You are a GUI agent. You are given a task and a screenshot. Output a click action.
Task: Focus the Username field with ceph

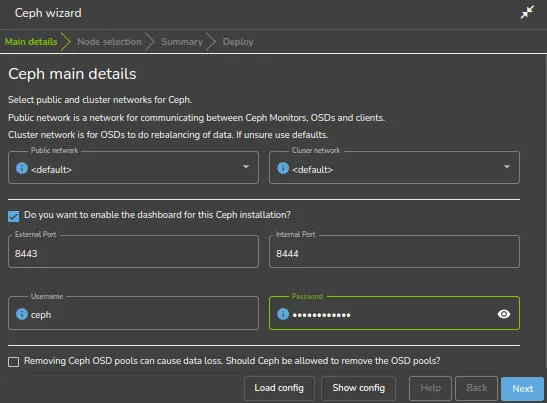[x=133, y=313]
